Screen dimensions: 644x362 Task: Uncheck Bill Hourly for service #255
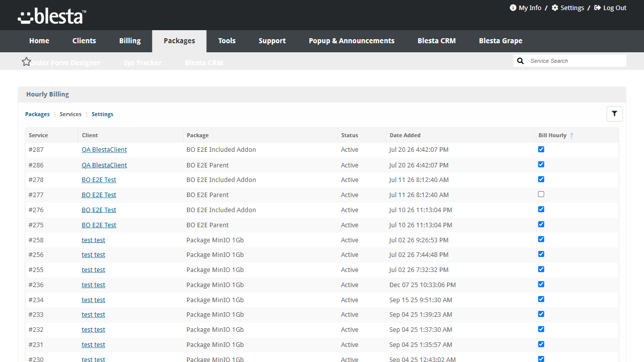541,269
